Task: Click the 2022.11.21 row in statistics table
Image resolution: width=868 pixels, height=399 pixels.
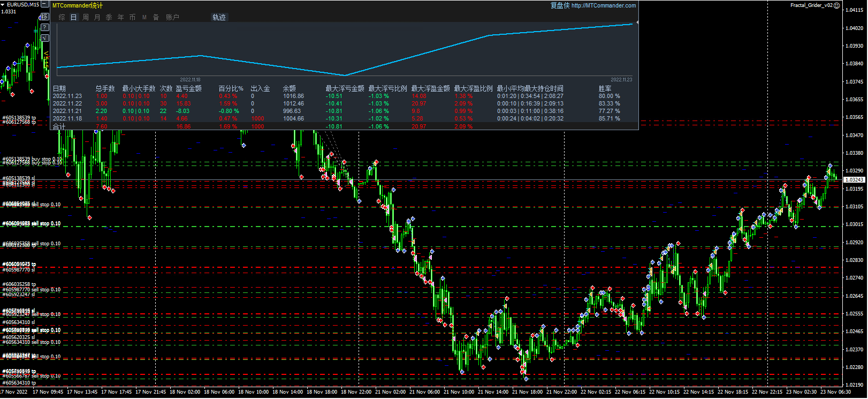Action: point(67,111)
